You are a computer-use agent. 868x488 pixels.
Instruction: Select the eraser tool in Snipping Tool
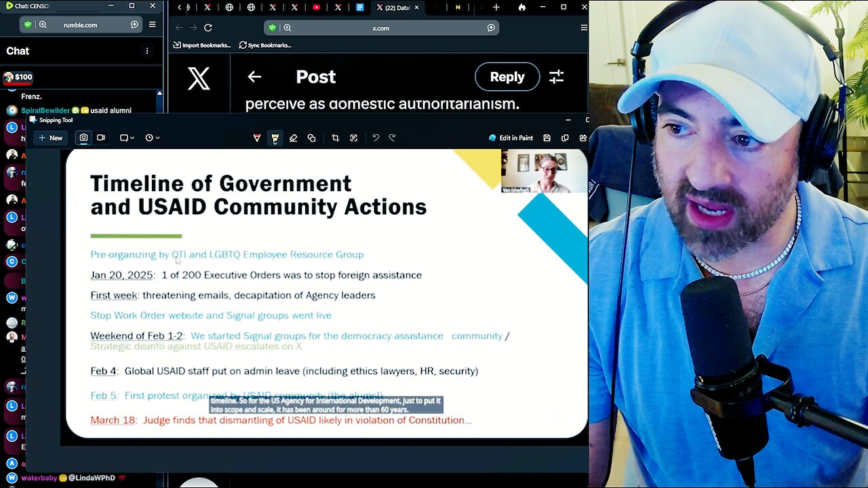pyautogui.click(x=293, y=138)
